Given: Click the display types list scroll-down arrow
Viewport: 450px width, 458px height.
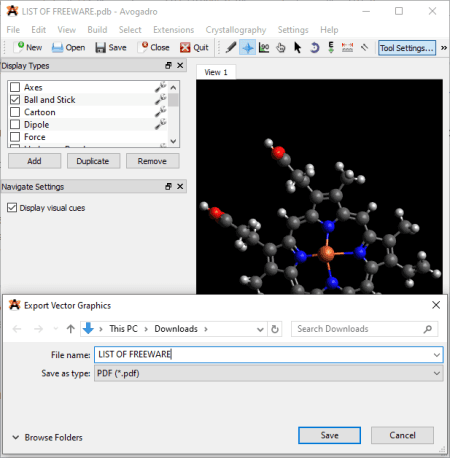Looking at the screenshot, I should [x=173, y=141].
